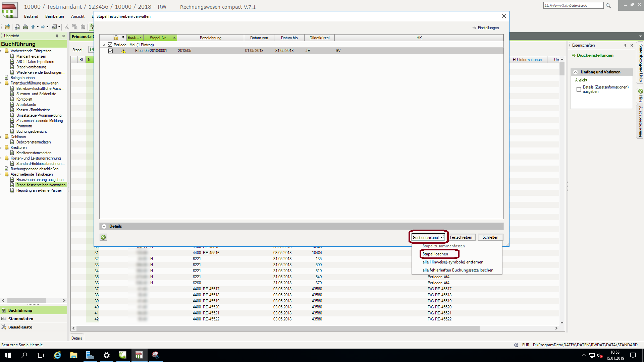Open the Buchungsstapel dropdown button
Screen dimensions: 644x362
click(x=428, y=237)
